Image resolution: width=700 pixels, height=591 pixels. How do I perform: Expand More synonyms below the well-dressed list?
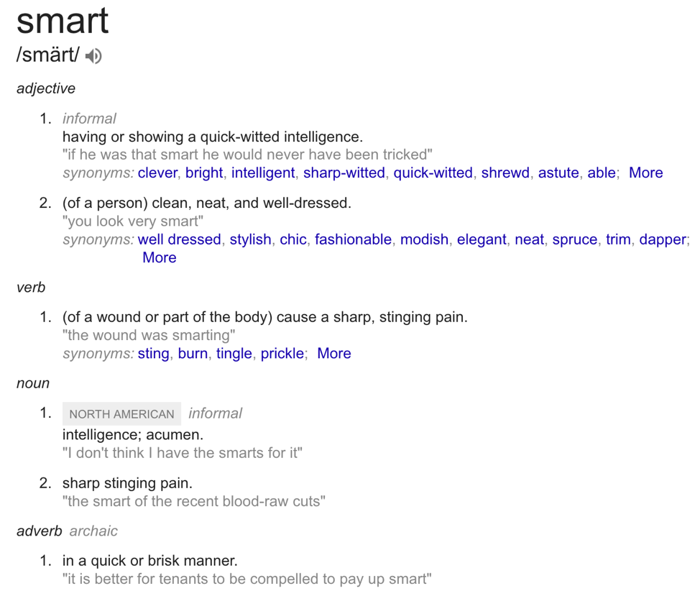tap(159, 257)
